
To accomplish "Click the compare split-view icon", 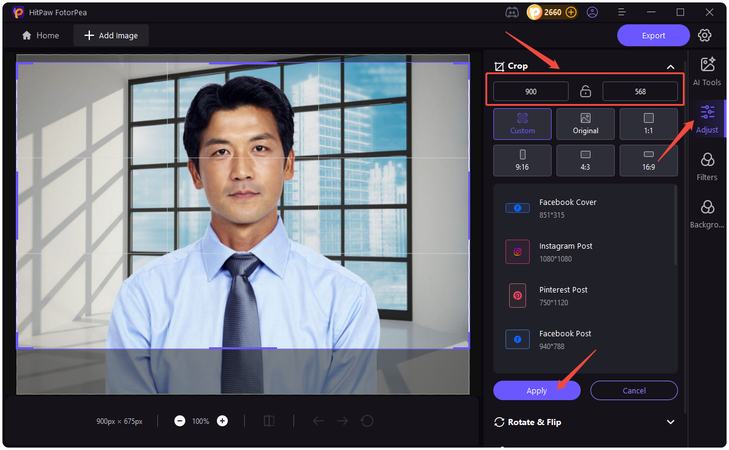I will tap(269, 421).
